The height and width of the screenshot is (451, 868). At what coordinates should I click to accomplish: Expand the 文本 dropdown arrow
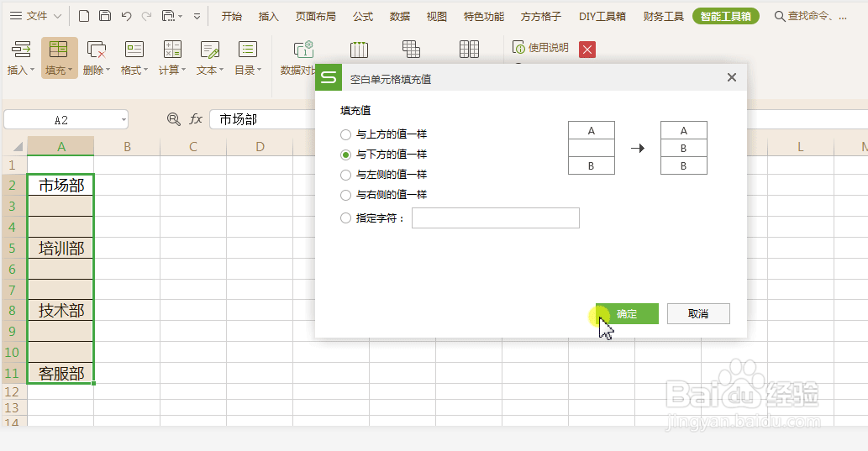pos(222,71)
